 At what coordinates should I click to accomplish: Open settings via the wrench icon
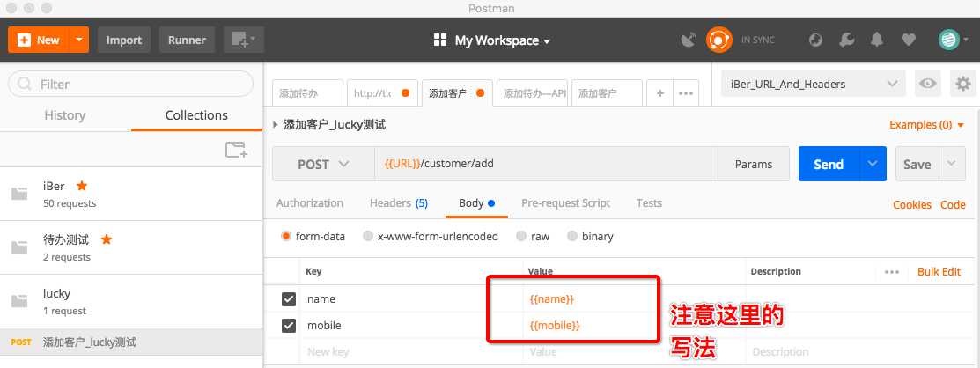pyautogui.click(x=846, y=40)
